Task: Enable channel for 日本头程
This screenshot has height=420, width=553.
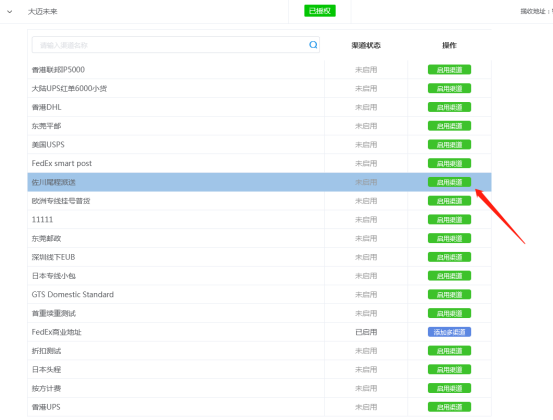Action: pyautogui.click(x=449, y=370)
